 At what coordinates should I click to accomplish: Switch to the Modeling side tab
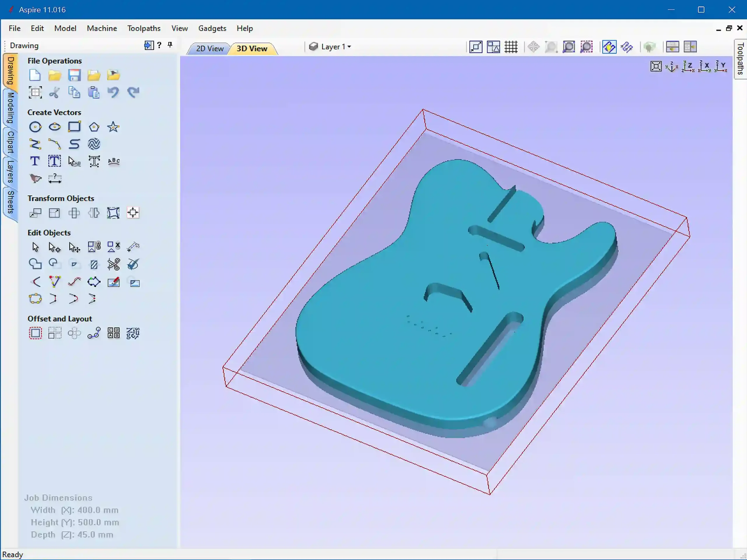coord(11,108)
